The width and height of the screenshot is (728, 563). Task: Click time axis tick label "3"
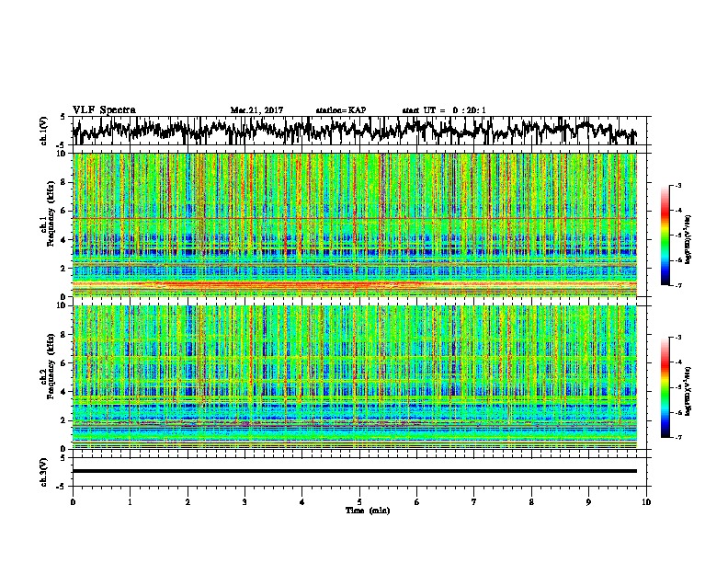click(245, 501)
